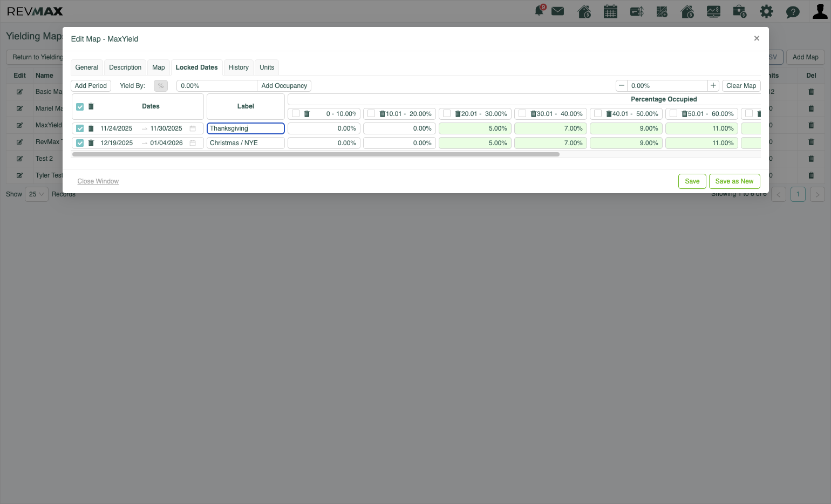Image resolution: width=831 pixels, height=504 pixels.
Task: Click the minus icon beside the 0.00% adjuster
Action: coord(622,86)
